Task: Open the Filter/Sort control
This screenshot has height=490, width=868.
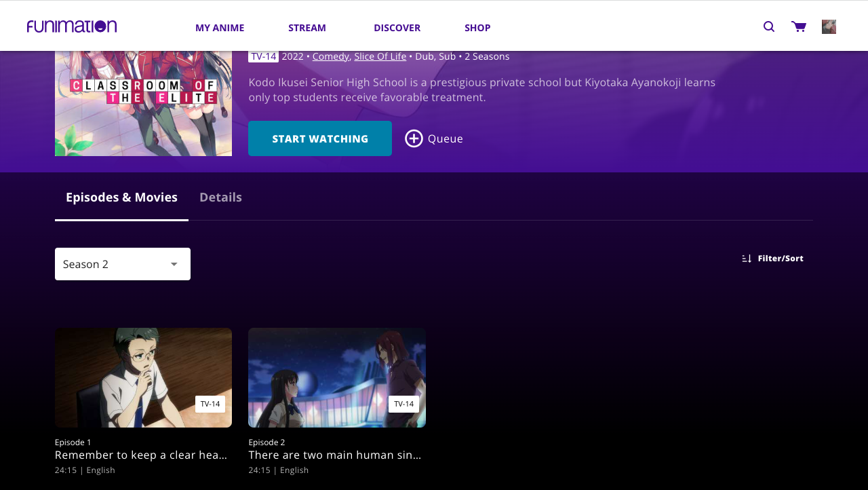Action: [x=773, y=259]
